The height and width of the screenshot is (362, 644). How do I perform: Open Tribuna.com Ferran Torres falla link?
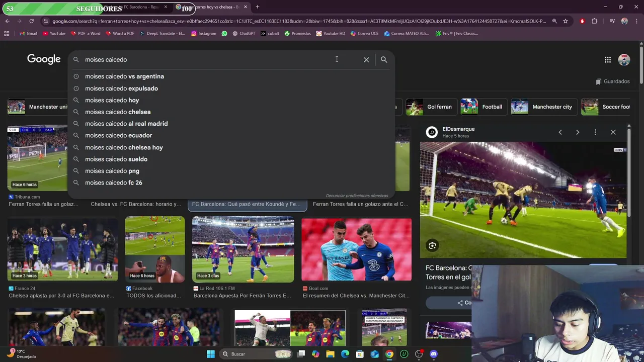coord(44,204)
